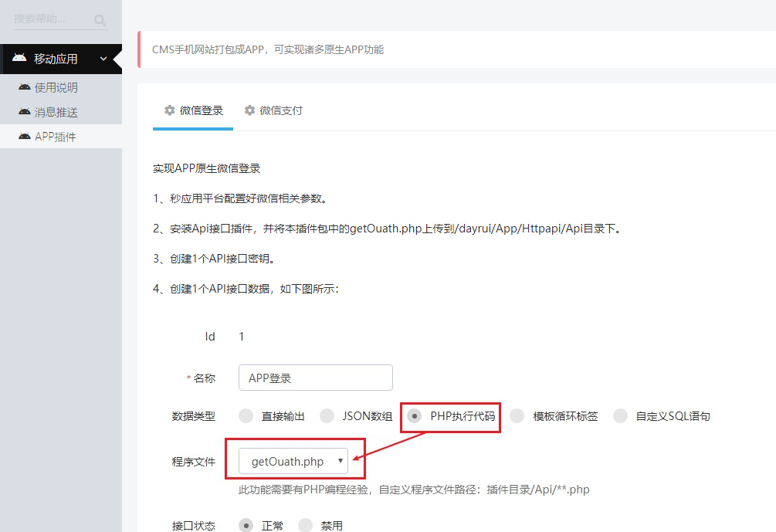Screen dimensions: 776x532
Task: Click the Android icon next to 消息推送
Action: [x=24, y=112]
